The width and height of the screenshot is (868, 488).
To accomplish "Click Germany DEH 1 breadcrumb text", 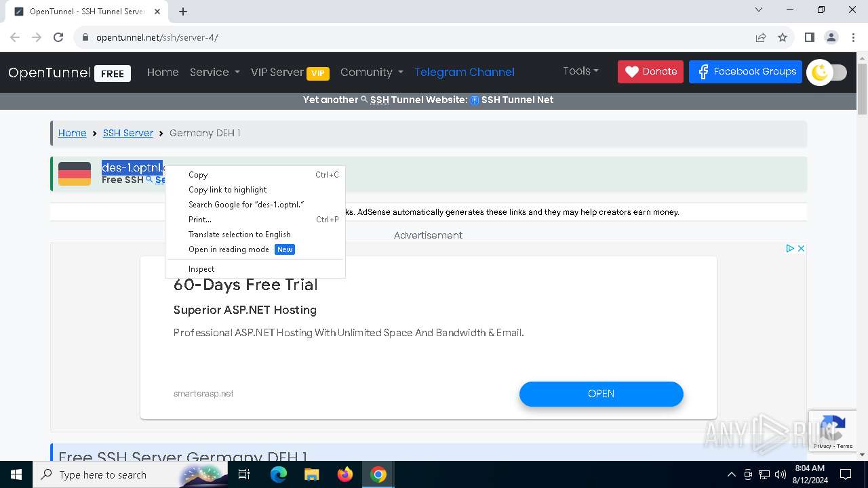I will pyautogui.click(x=205, y=133).
